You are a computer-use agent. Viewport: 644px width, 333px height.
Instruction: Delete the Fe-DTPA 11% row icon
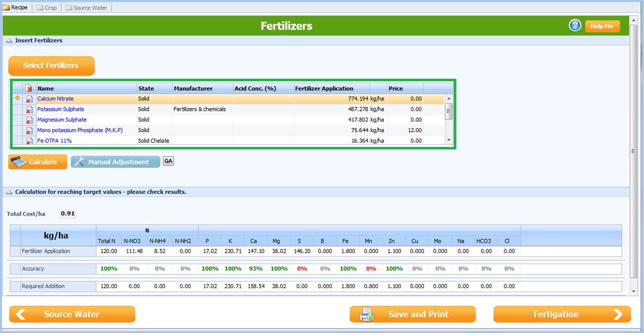[30, 141]
